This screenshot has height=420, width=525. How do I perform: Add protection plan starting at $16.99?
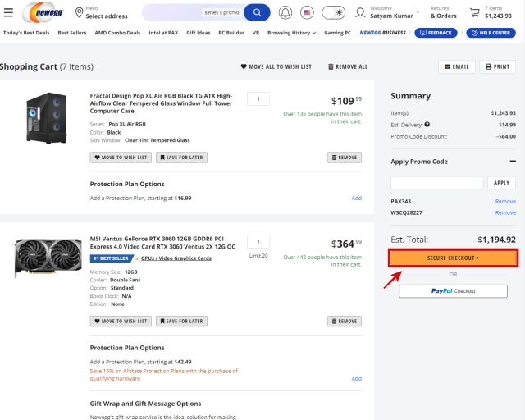point(356,198)
